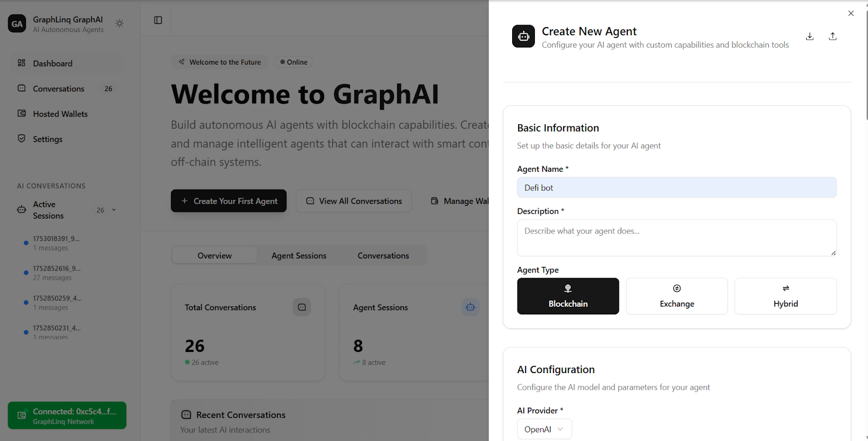Click the Active Sessions 26 count badge
The width and height of the screenshot is (868, 441).
click(100, 210)
